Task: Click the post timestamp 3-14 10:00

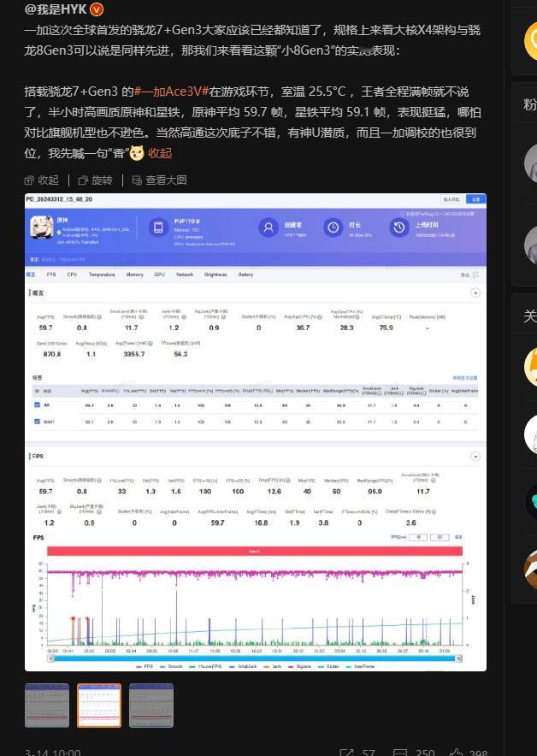Action: (x=52, y=753)
